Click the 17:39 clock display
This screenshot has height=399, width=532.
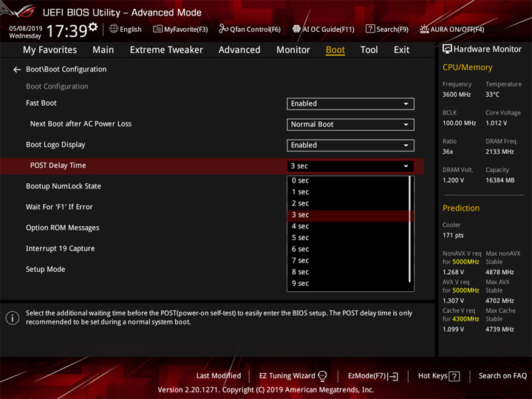point(66,31)
